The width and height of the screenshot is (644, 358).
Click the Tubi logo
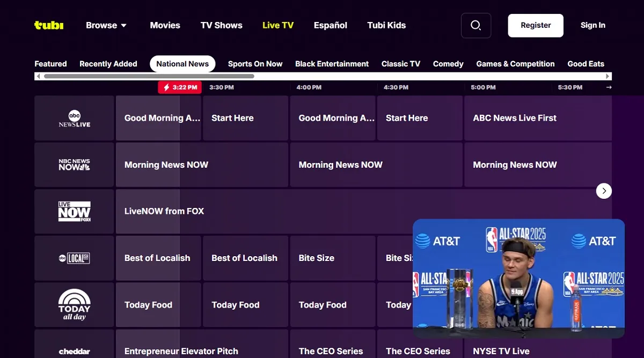pos(49,25)
